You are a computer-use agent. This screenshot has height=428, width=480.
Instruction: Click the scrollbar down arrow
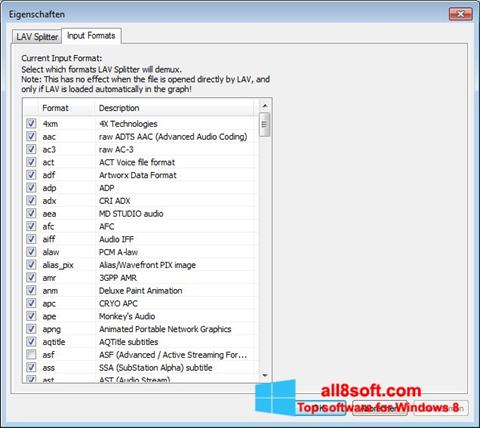[x=265, y=376]
